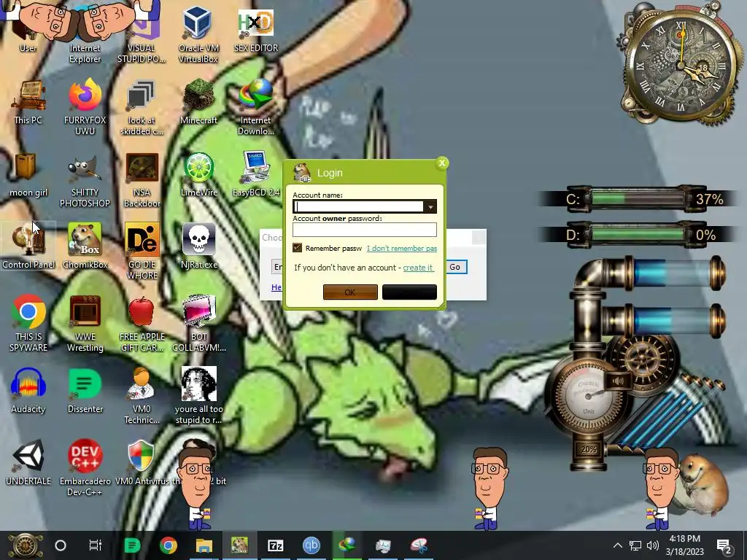Screen dimensions: 747x560
Task: Select the GIMP icon labeled PHOTOSHOP
Action: click(85, 180)
